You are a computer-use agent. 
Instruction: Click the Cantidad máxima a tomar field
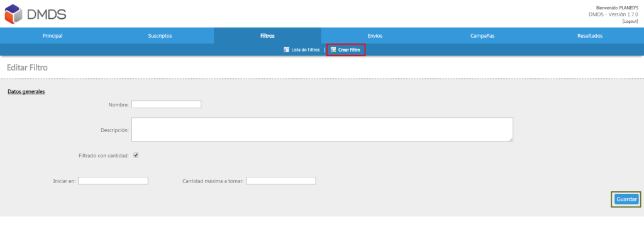(281, 181)
